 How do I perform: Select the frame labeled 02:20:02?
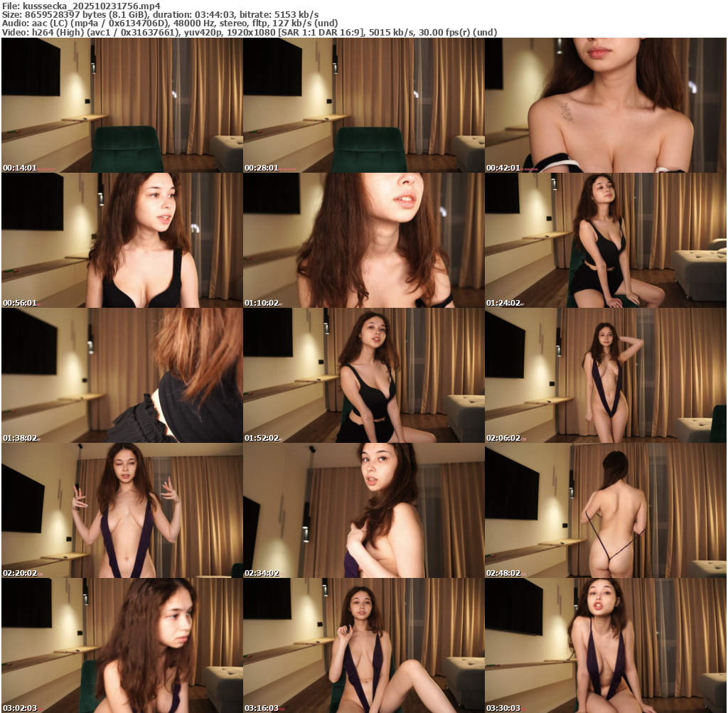coord(122,510)
